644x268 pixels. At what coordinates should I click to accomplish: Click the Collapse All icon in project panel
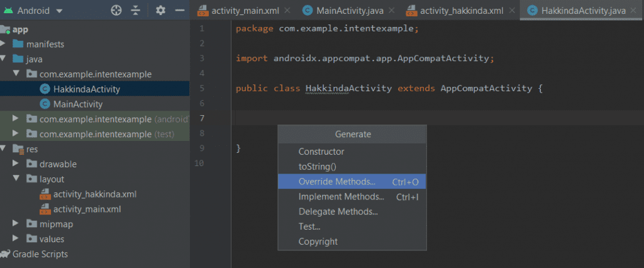[x=136, y=11]
